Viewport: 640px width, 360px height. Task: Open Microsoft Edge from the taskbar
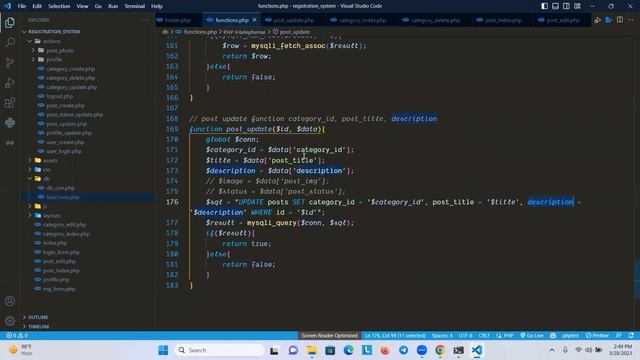tap(349, 350)
